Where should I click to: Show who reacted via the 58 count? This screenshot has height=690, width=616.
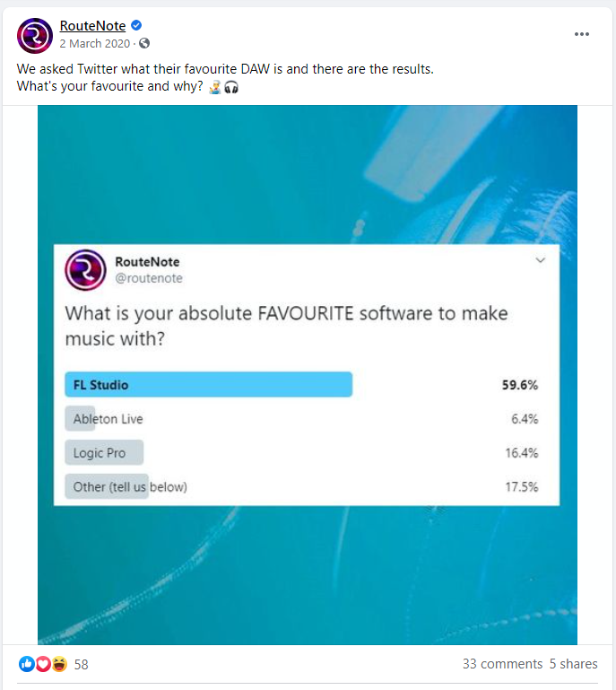pyautogui.click(x=81, y=664)
